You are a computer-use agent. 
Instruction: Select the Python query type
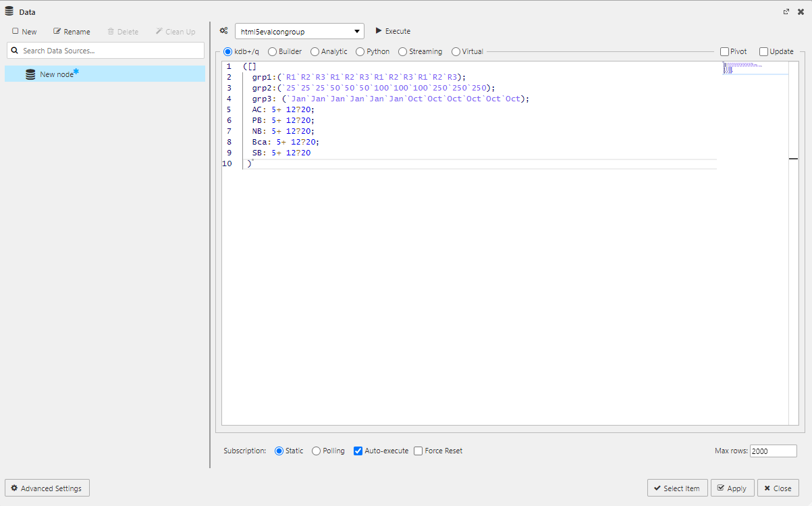pos(360,52)
